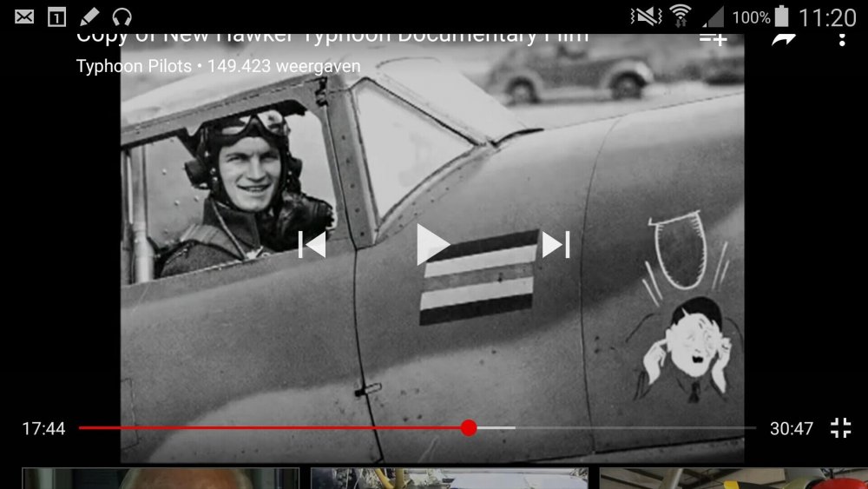Viewport: 868px width, 489px height.
Task: Skip to the next video
Action: pyautogui.click(x=556, y=245)
